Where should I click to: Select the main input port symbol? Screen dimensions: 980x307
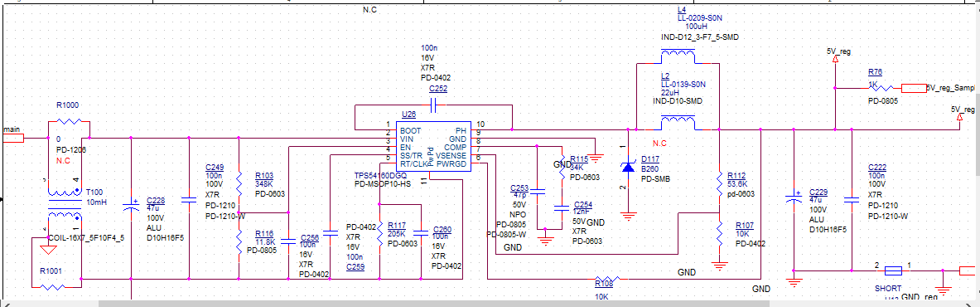tap(14, 138)
